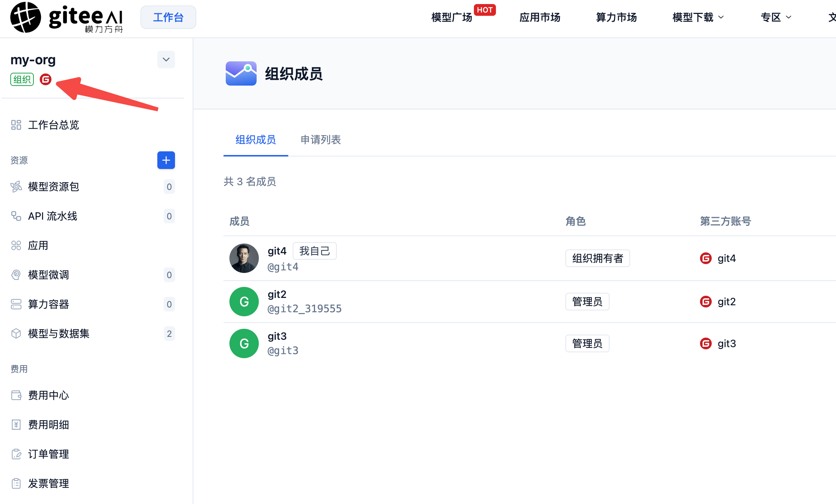Open 应用市场 in top navigation
Image resolution: width=836 pixels, height=504 pixels.
pyautogui.click(x=540, y=17)
